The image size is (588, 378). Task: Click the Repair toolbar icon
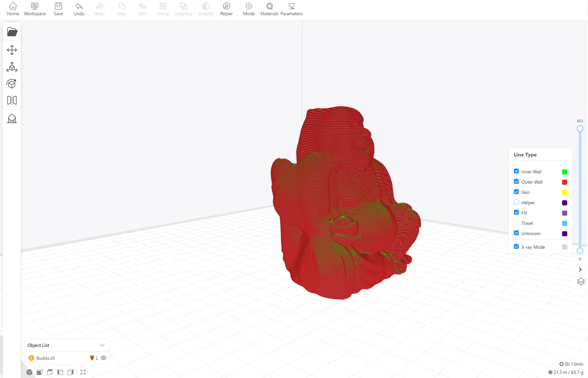[226, 9]
